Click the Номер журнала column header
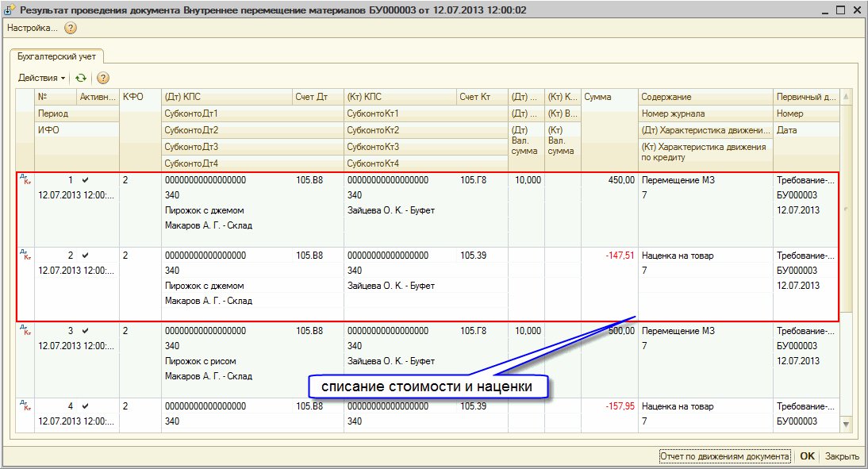The height and width of the screenshot is (469, 868). click(706, 113)
